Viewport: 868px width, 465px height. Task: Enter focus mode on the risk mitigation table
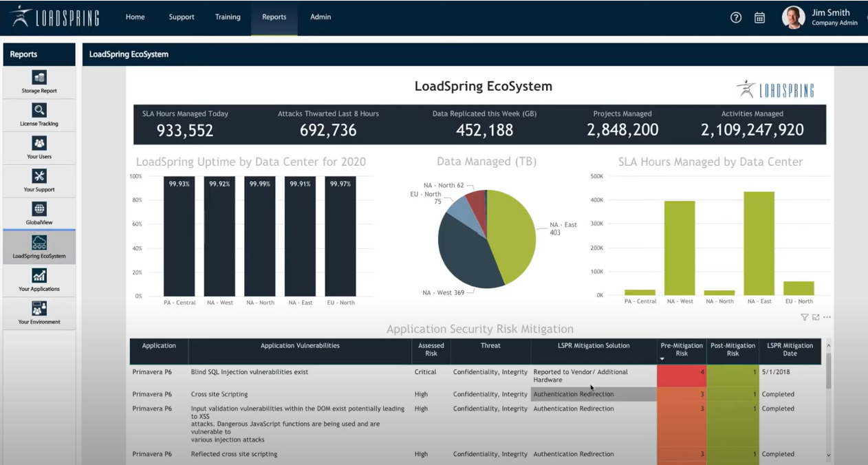click(x=816, y=316)
